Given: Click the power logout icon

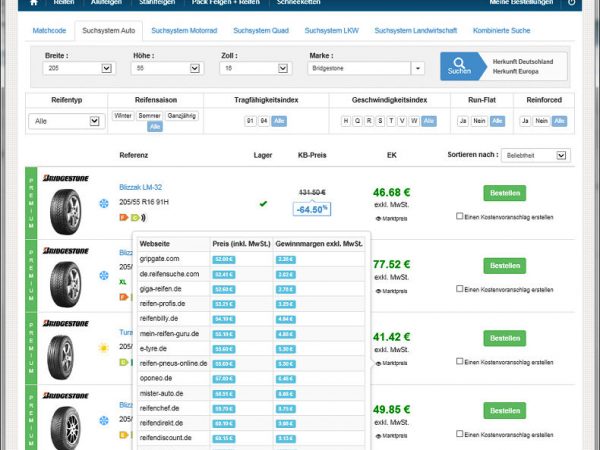Looking at the screenshot, I should point(571,2).
